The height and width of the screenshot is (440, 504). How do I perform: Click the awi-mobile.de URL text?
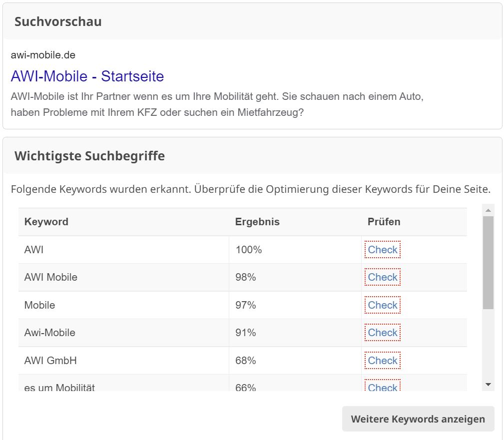[43, 55]
